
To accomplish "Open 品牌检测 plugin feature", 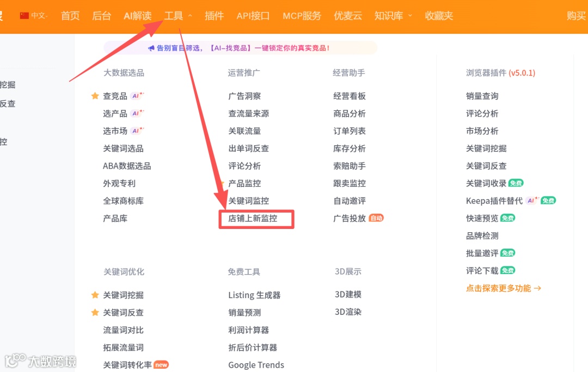I will [482, 235].
